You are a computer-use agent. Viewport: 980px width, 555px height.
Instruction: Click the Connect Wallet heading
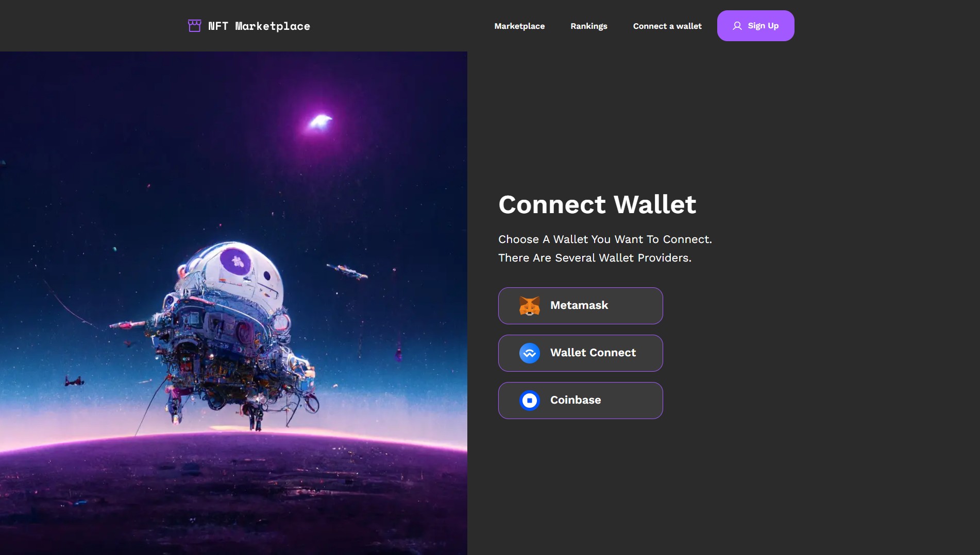click(x=597, y=204)
